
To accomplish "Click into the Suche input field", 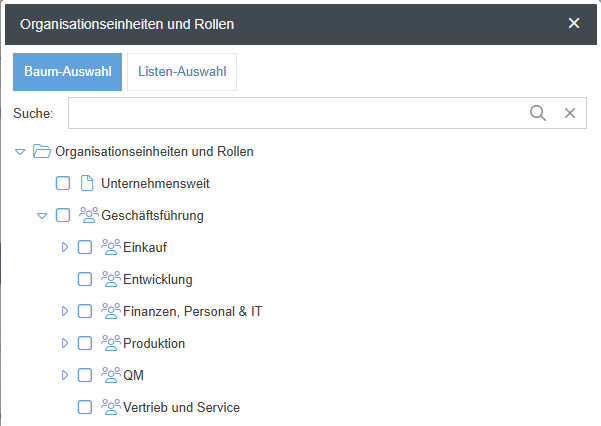I will [295, 113].
